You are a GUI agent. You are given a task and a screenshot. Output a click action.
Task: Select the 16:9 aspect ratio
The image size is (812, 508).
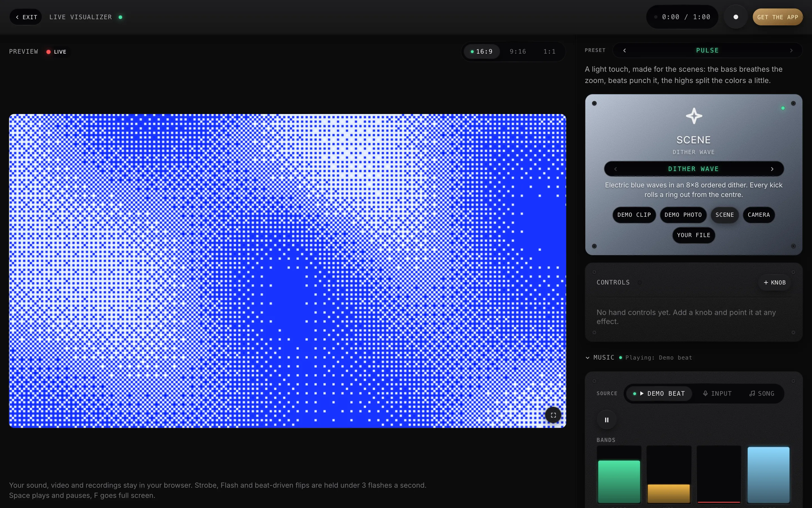[482, 52]
